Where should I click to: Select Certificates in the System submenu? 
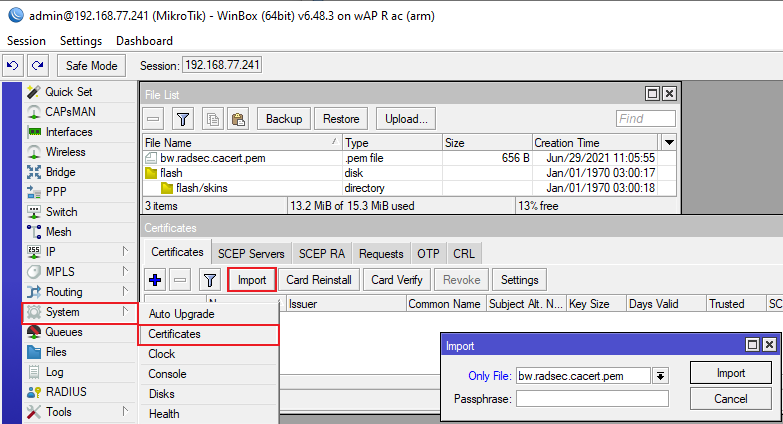175,334
